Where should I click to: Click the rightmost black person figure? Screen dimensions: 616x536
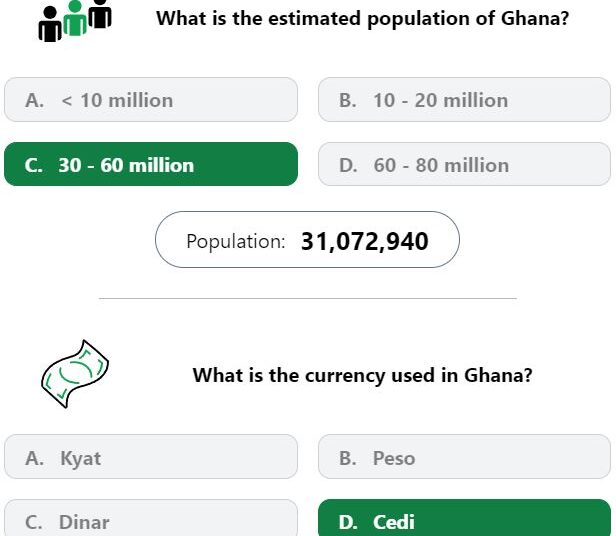tap(100, 14)
